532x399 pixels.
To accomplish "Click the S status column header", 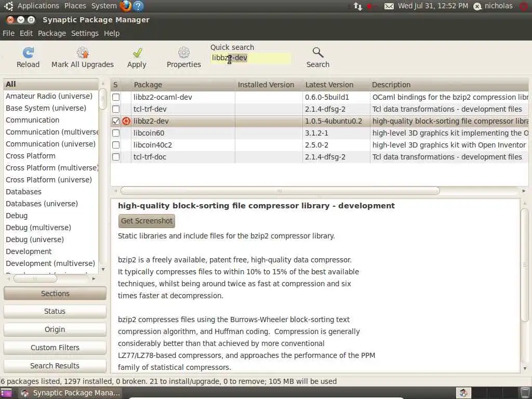I will click(116, 85).
